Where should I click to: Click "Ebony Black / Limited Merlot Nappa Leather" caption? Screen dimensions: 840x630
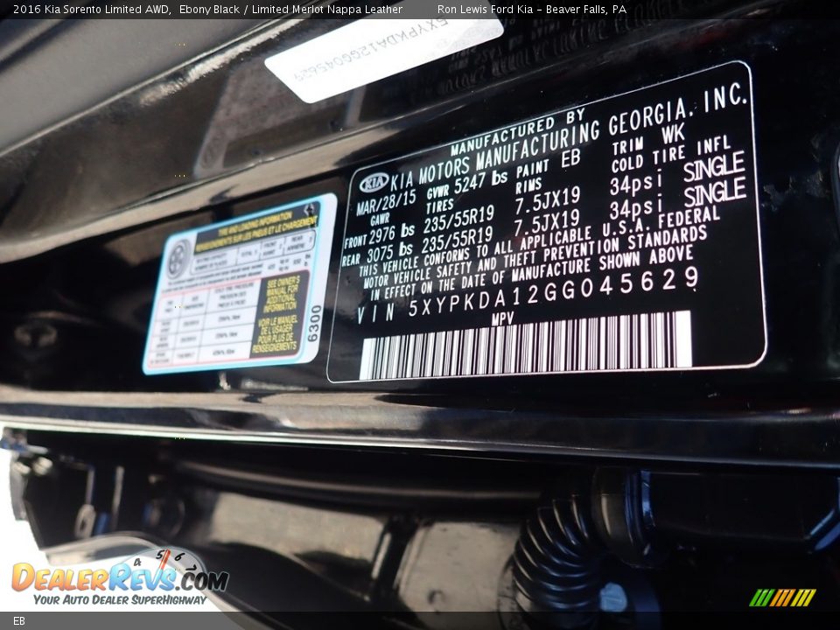[x=290, y=9]
